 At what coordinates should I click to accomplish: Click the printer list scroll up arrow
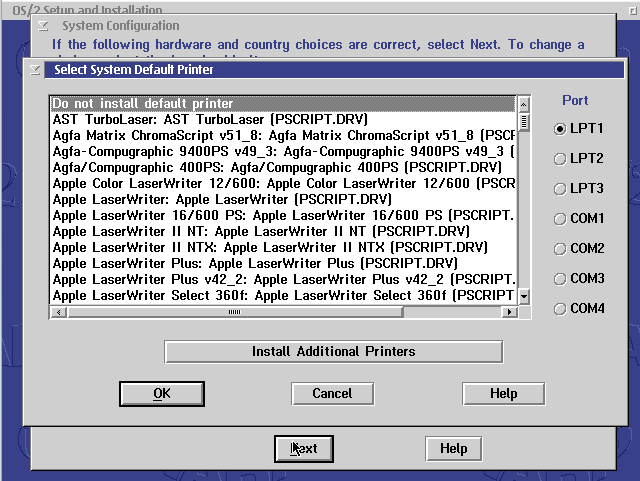(524, 105)
